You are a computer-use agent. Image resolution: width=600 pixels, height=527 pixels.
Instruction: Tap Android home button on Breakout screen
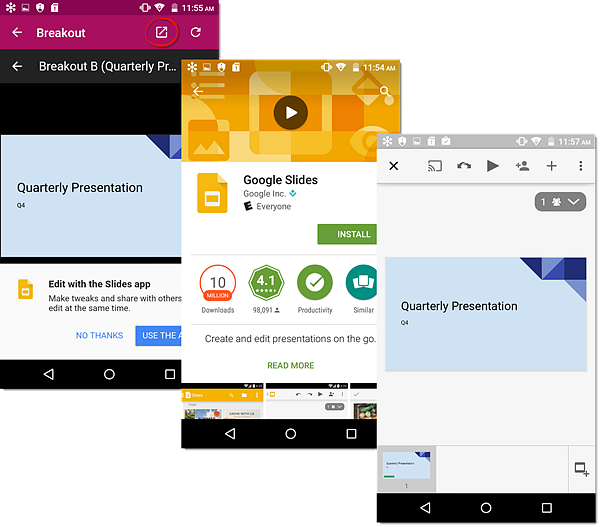tap(109, 374)
